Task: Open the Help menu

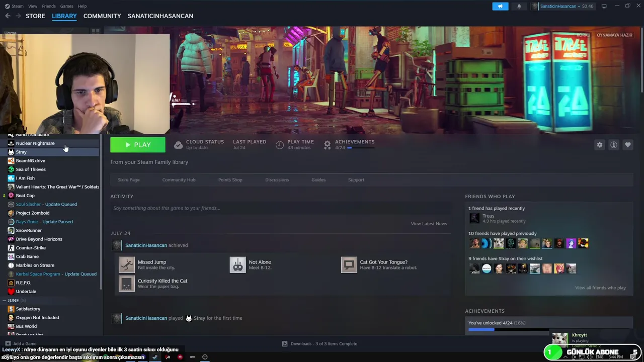Action: [83, 6]
